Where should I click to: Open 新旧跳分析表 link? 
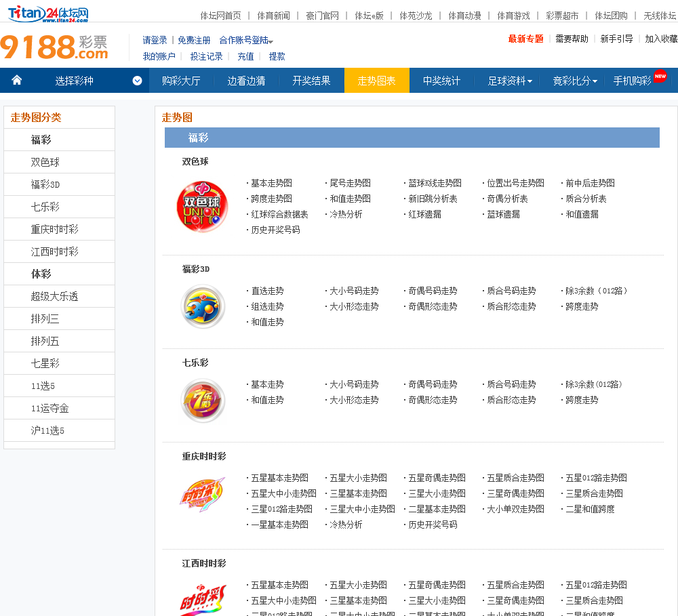tap(433, 199)
